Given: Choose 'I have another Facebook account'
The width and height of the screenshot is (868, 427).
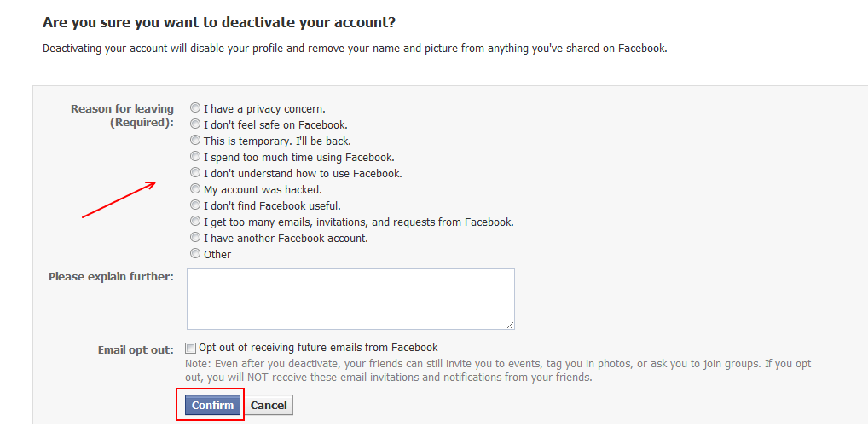Looking at the screenshot, I should point(196,238).
